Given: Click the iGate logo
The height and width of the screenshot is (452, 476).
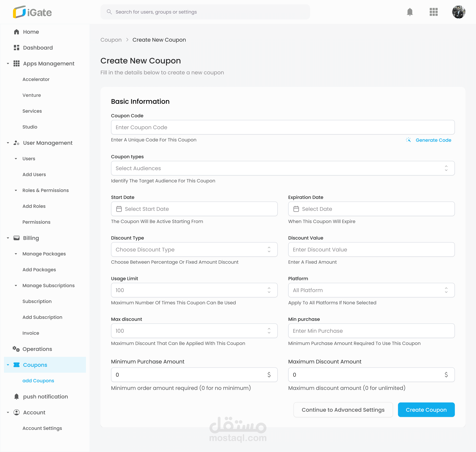Looking at the screenshot, I should [32, 12].
